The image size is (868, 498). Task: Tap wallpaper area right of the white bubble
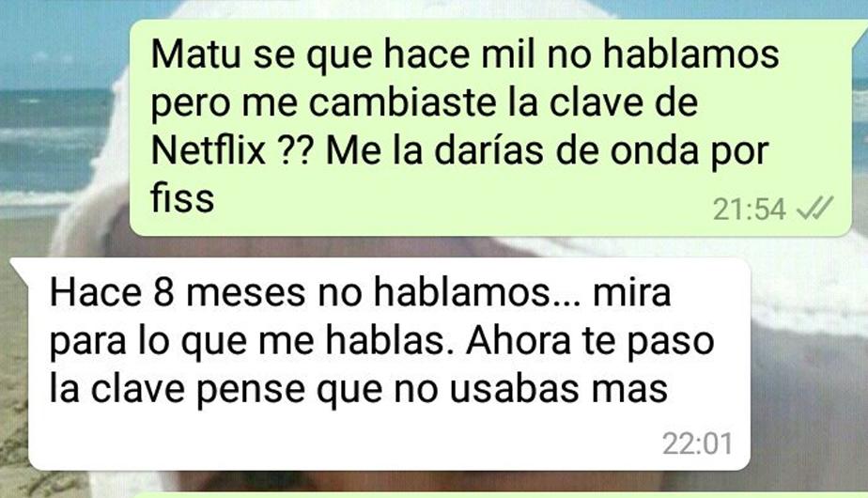pyautogui.click(x=810, y=366)
